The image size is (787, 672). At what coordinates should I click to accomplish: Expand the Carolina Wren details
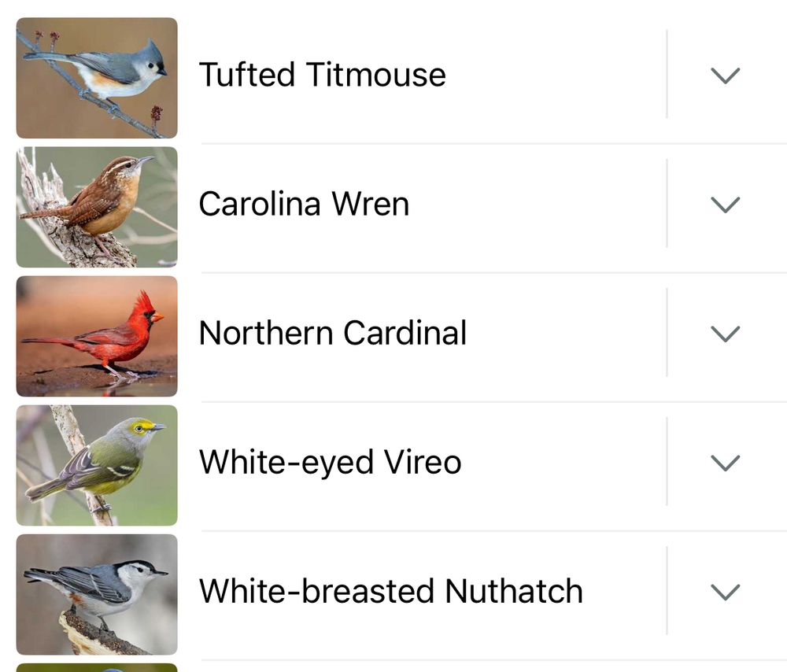(725, 204)
